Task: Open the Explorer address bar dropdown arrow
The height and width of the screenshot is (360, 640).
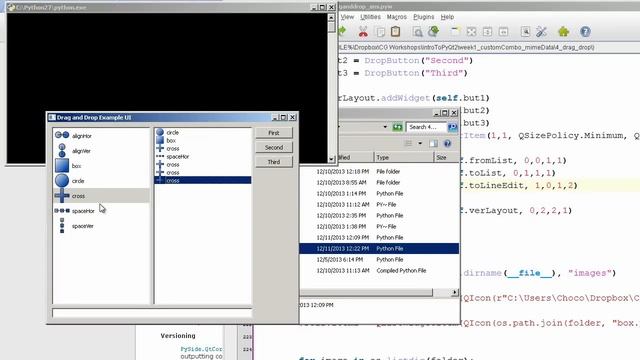Action: [385, 127]
